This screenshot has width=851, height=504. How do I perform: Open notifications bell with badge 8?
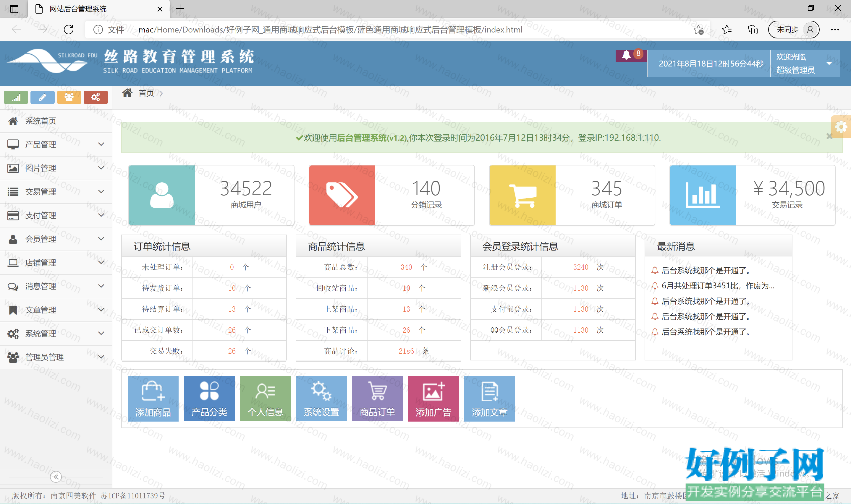[630, 56]
